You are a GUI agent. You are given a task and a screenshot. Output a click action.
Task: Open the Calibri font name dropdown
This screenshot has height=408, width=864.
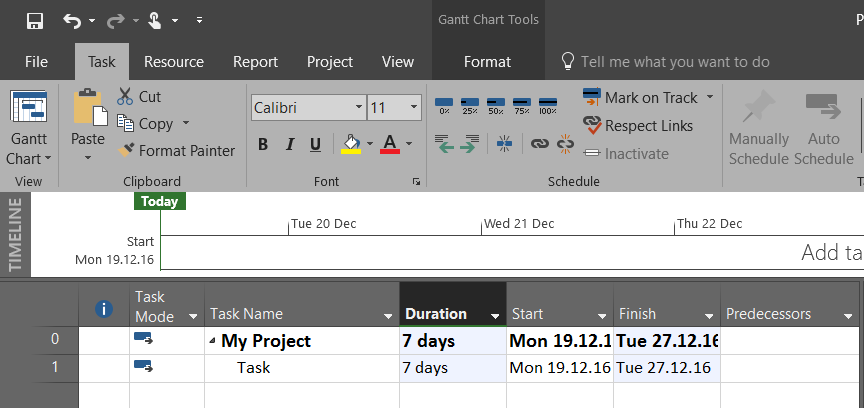pyautogui.click(x=359, y=107)
